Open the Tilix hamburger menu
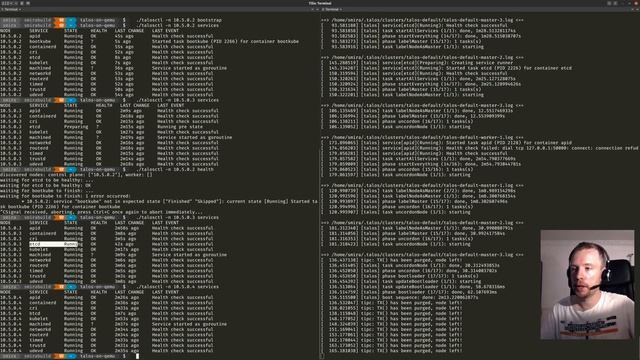The height and width of the screenshot is (360, 640). pos(616,3)
